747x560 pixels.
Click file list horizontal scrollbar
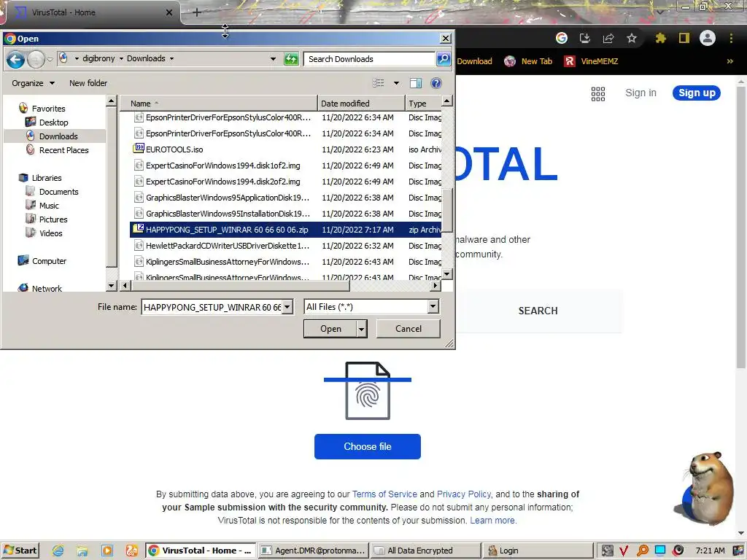pyautogui.click(x=239, y=286)
